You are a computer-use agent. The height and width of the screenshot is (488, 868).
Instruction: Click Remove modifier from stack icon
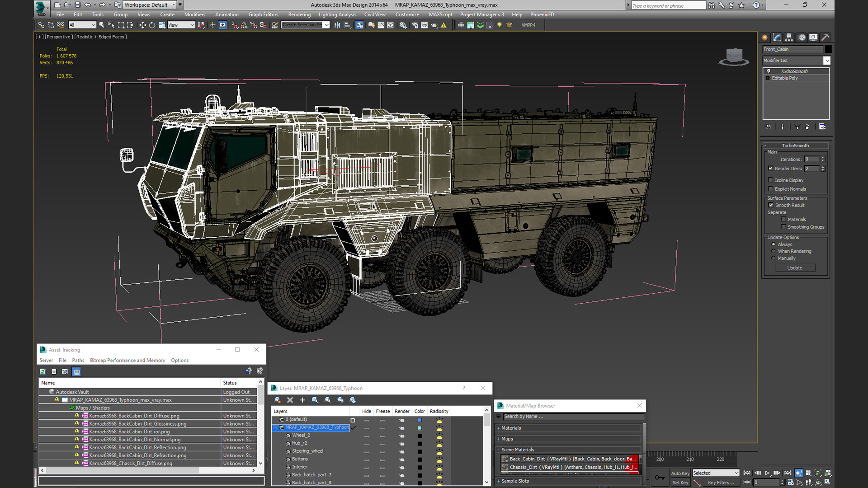pyautogui.click(x=807, y=127)
